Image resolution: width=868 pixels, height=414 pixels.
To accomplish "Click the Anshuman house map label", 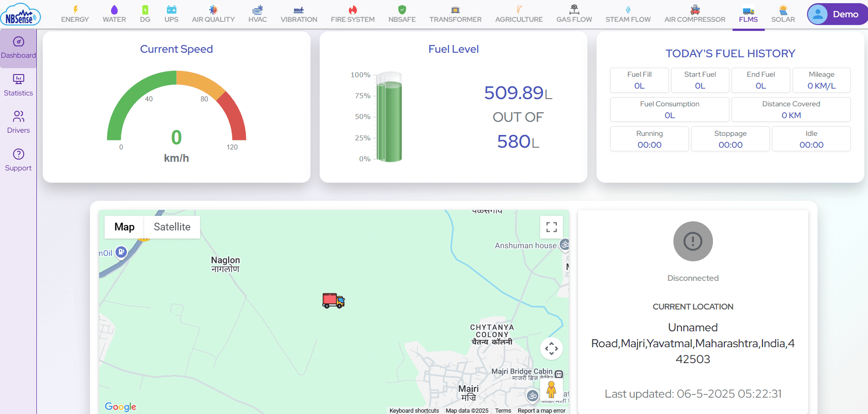I will [x=526, y=245].
